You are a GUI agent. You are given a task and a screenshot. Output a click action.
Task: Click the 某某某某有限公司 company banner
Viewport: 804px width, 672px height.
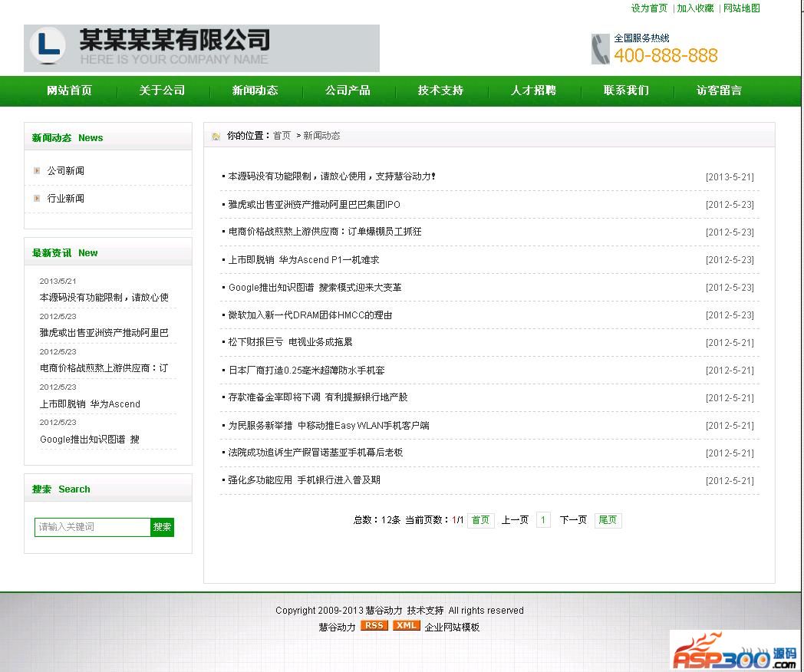[202, 48]
